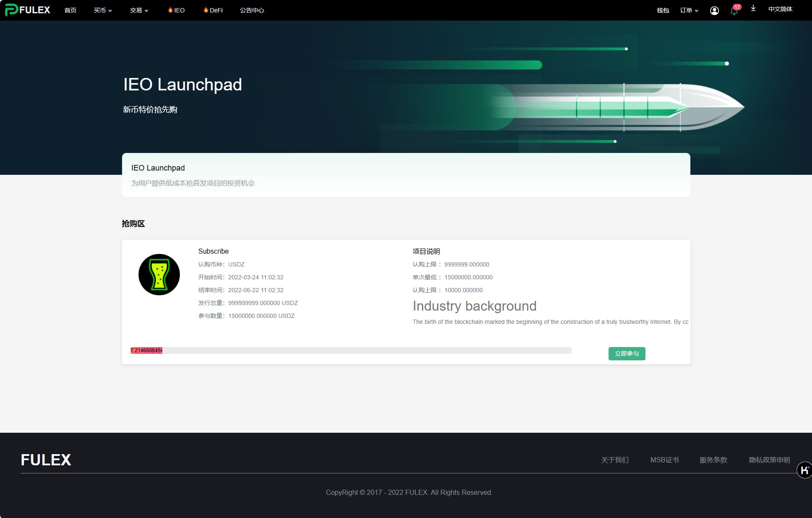
Task: Open the floating chat widget icon
Action: 804,470
